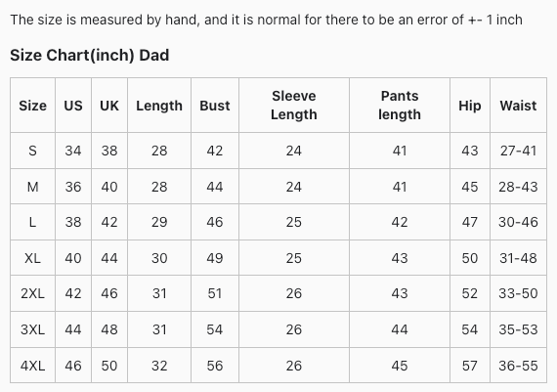Click hip value 57 in 4XL row
The width and height of the screenshot is (557, 392).
[470, 366]
